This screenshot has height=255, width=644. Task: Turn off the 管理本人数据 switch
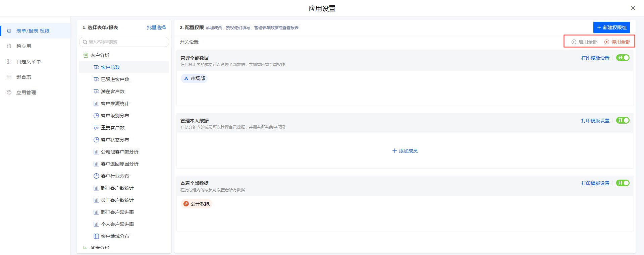(x=623, y=120)
